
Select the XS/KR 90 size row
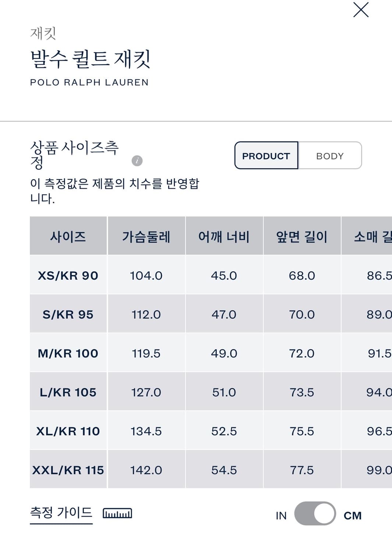[68, 276]
